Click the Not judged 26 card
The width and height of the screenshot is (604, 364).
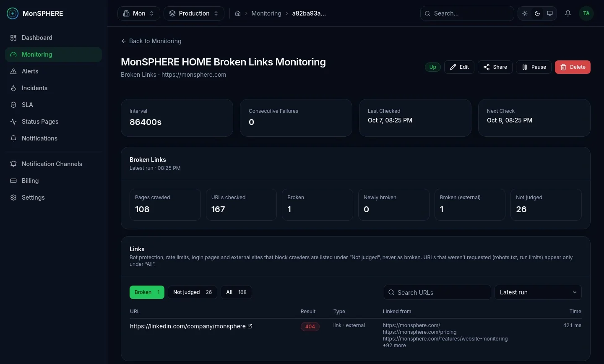[546, 205]
